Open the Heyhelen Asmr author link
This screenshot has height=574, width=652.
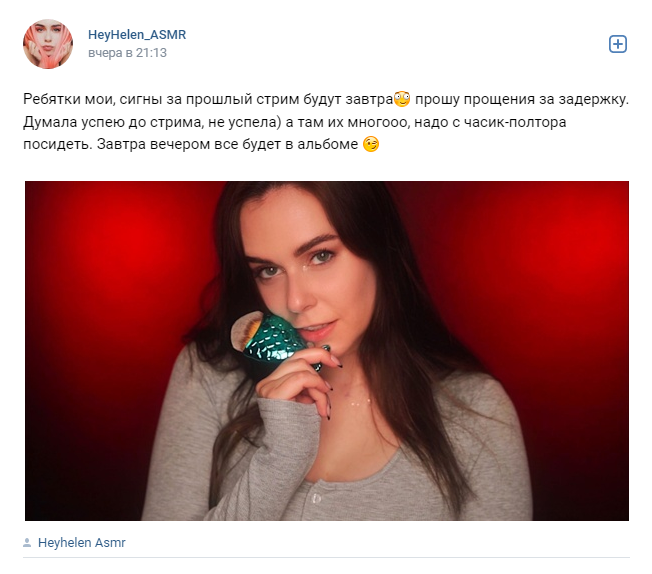[x=82, y=542]
